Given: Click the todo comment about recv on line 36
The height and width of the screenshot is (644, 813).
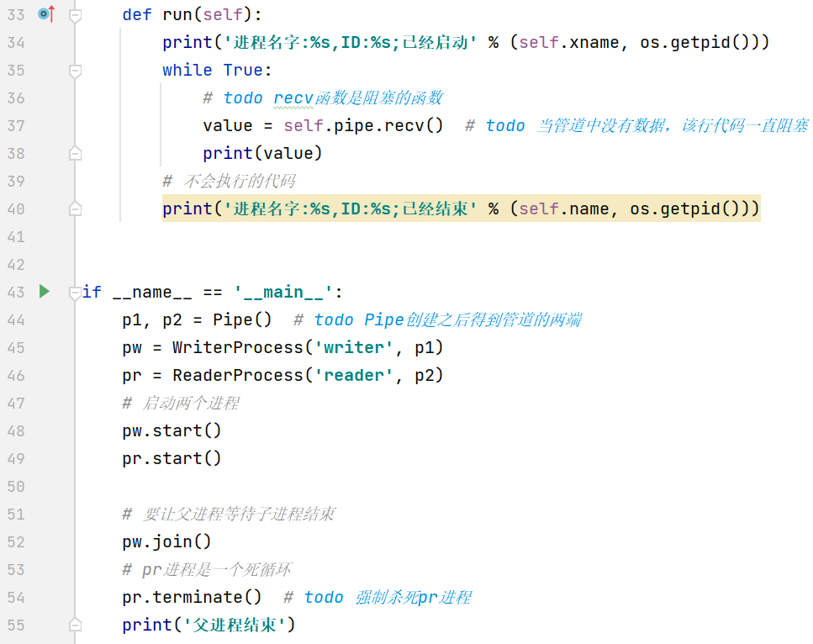Looking at the screenshot, I should pyautogui.click(x=323, y=98).
